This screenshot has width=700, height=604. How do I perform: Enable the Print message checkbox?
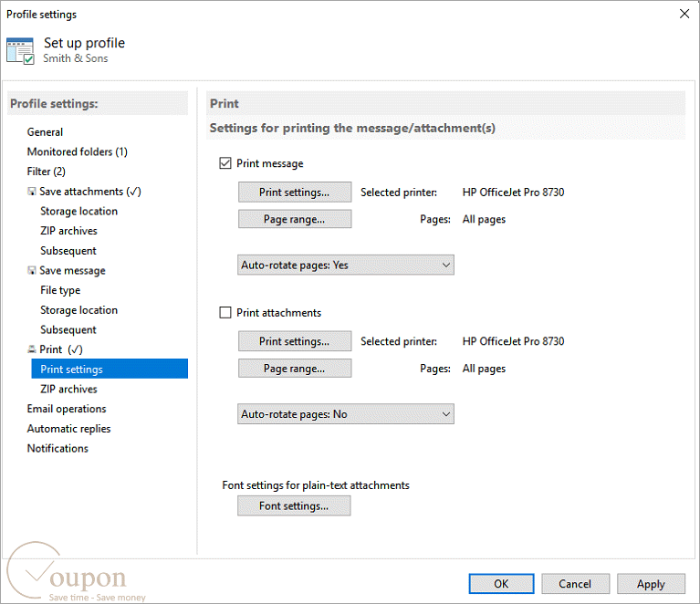(x=225, y=163)
